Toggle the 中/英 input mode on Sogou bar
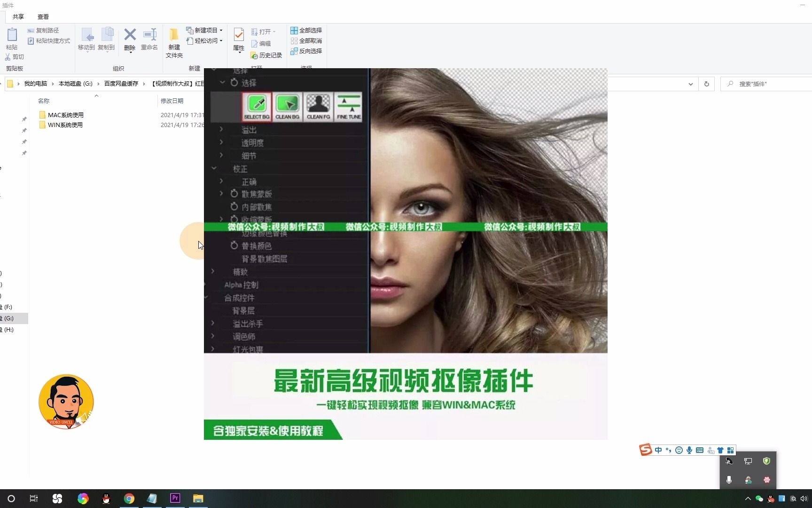The image size is (812, 508). coord(658,450)
